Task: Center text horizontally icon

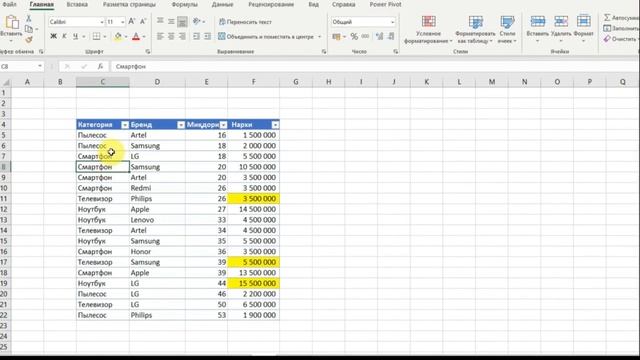Action: pyautogui.click(x=171, y=37)
